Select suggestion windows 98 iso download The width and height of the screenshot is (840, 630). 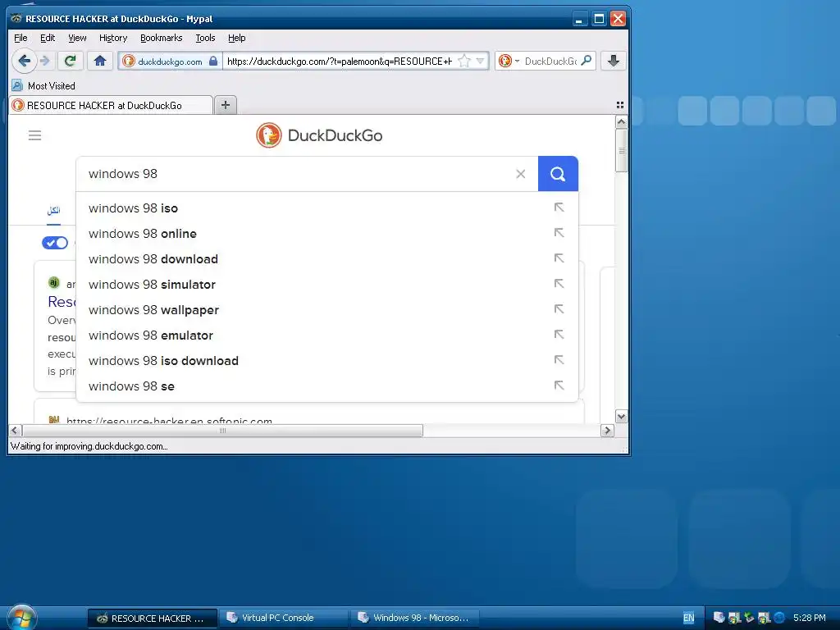click(327, 361)
